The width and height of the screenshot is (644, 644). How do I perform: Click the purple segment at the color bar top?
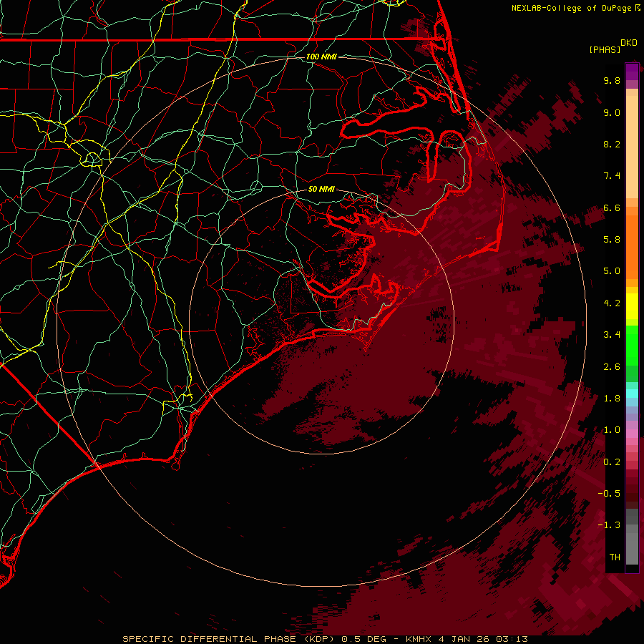click(x=632, y=72)
